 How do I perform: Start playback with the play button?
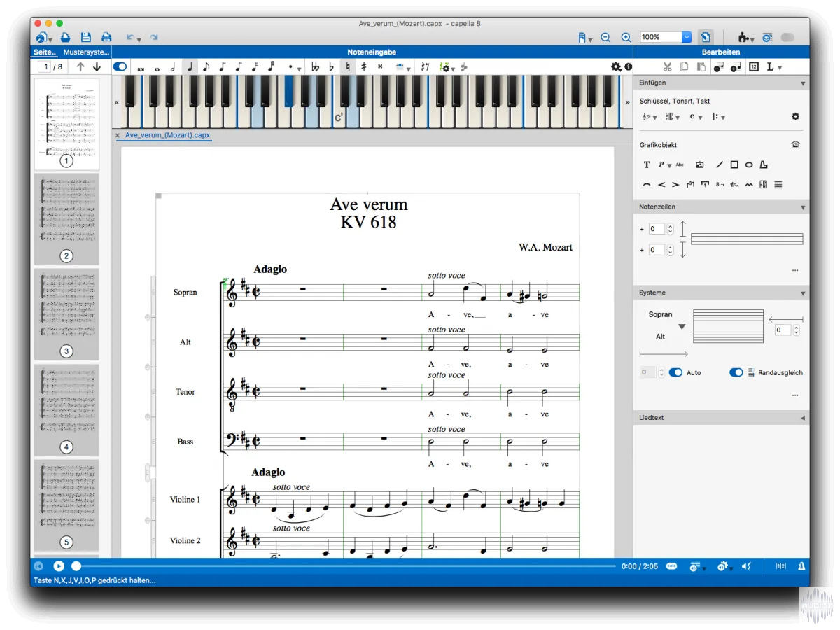click(59, 566)
